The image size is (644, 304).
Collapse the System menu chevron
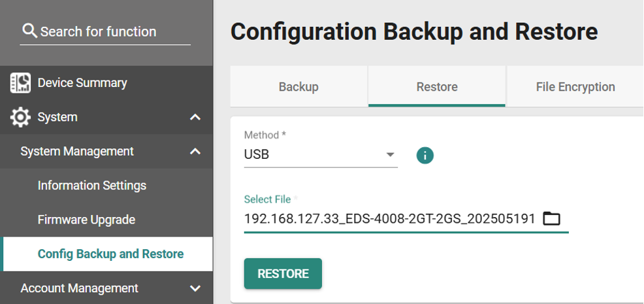coord(195,117)
